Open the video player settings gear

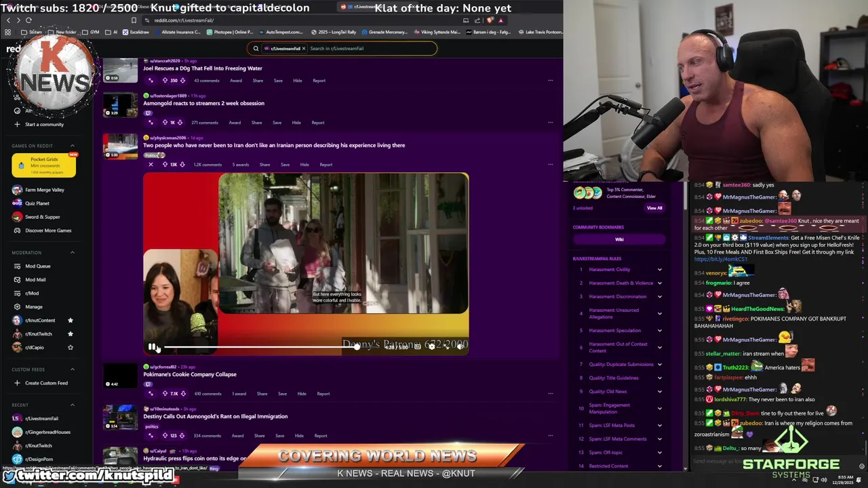(x=431, y=346)
